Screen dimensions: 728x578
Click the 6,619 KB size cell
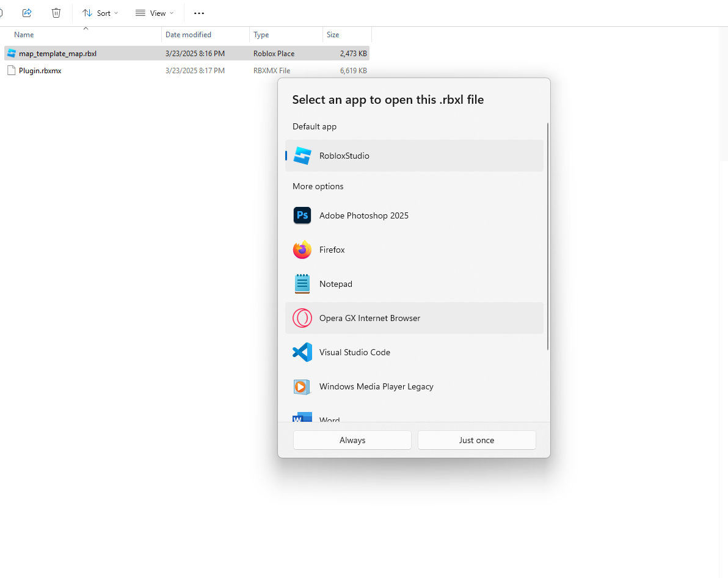tap(354, 71)
